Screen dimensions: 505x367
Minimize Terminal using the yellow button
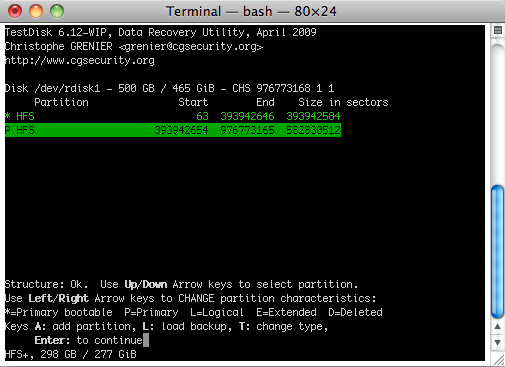[36, 11]
